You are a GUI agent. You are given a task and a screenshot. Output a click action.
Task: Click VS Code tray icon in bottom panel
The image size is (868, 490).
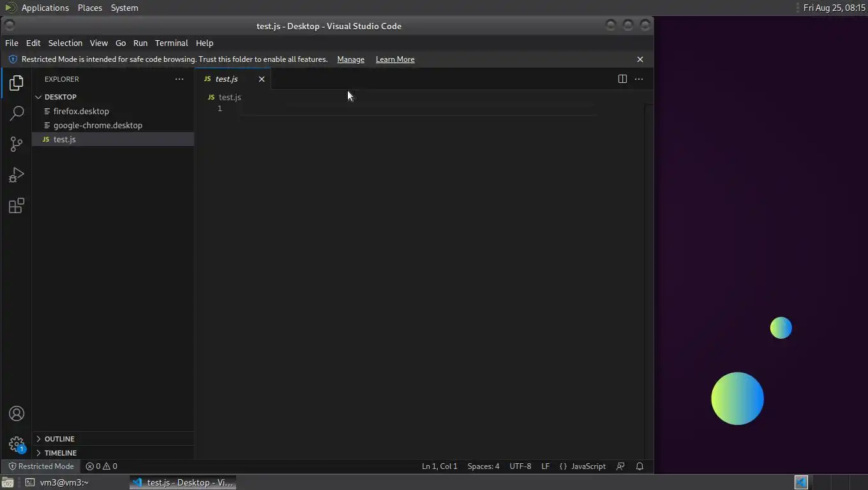click(x=801, y=482)
